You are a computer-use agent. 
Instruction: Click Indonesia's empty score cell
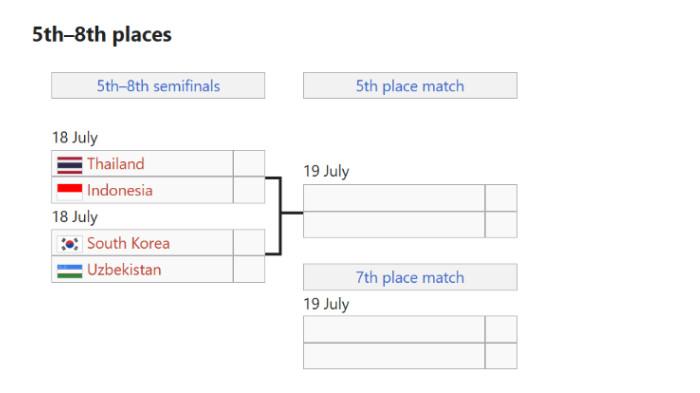pos(249,190)
